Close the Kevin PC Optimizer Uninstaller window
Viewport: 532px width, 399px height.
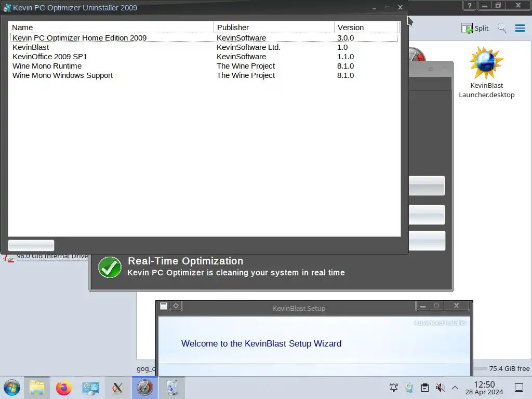[x=401, y=7]
